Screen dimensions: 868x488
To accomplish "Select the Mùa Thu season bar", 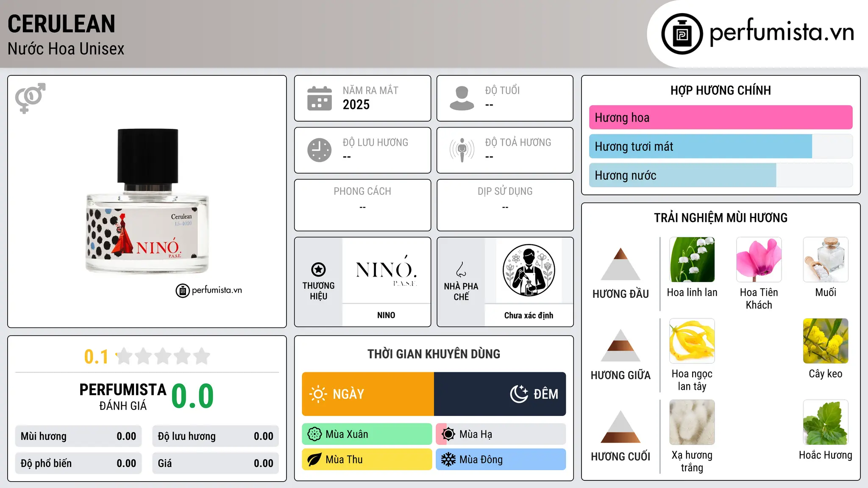I will click(367, 460).
